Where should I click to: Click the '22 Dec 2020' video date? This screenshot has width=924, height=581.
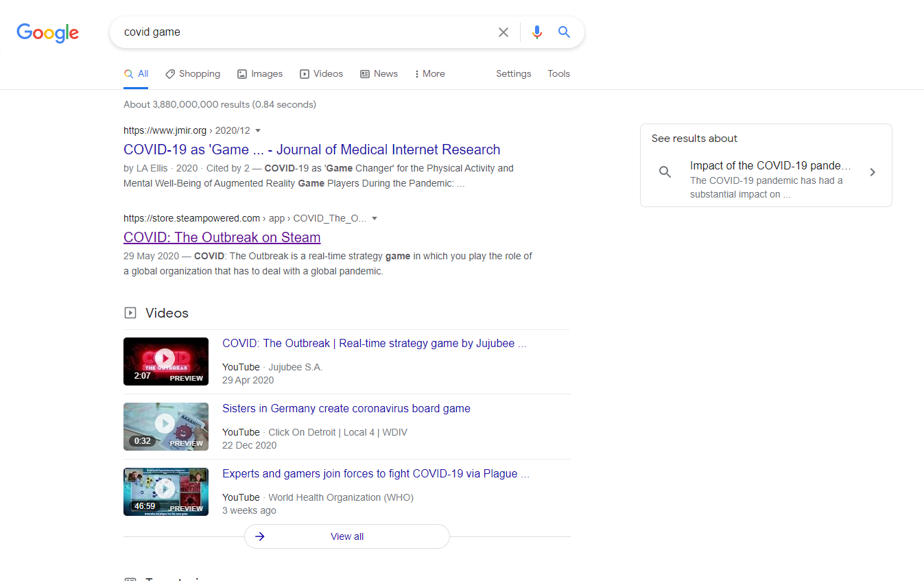coord(250,445)
